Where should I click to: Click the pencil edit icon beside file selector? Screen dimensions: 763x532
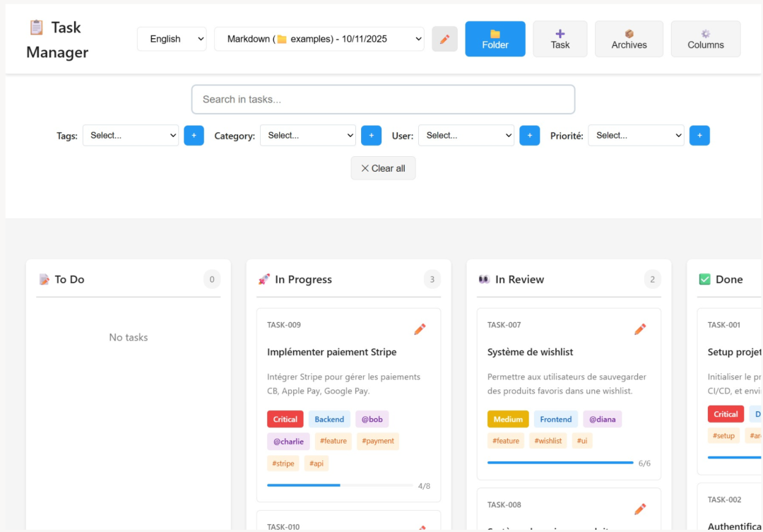pos(444,39)
